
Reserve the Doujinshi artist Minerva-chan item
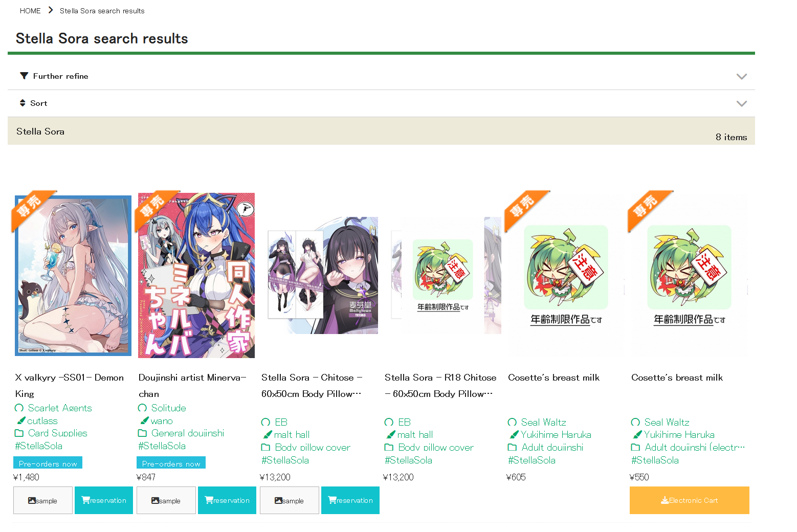(227, 500)
